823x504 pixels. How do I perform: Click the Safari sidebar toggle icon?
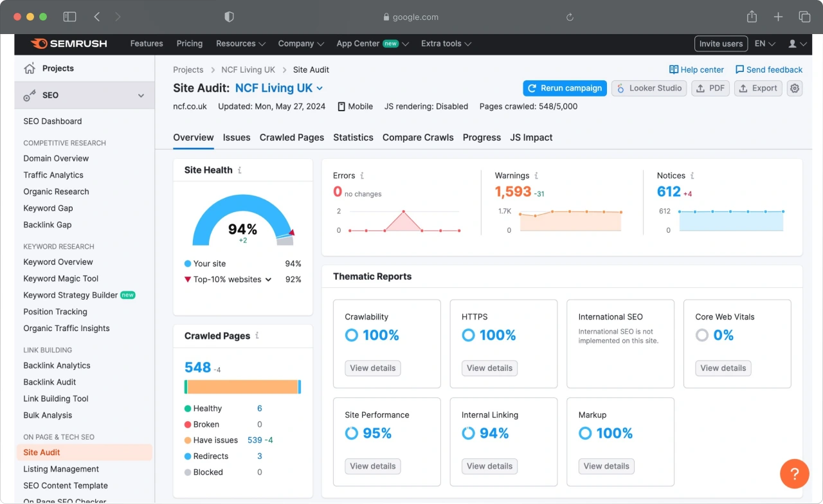(x=69, y=17)
